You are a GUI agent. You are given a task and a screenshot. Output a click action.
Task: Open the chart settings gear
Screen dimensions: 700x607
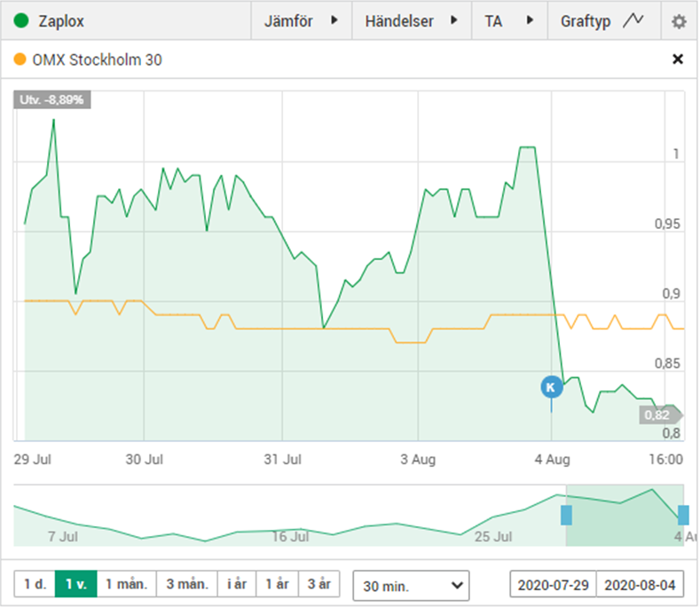click(679, 21)
